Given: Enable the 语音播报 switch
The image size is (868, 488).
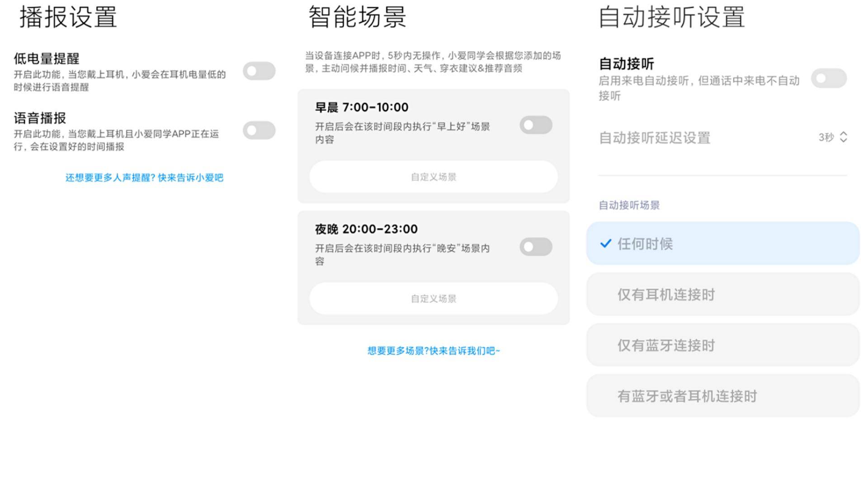Looking at the screenshot, I should pyautogui.click(x=259, y=130).
